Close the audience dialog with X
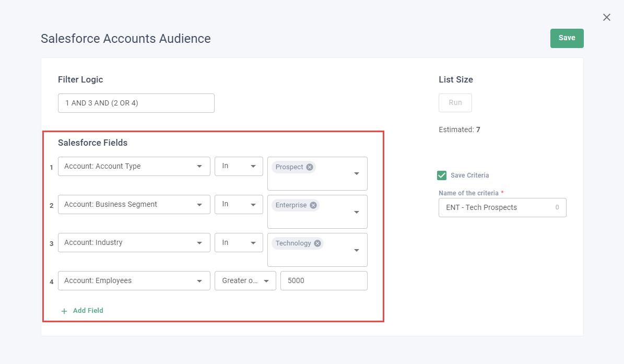 pyautogui.click(x=606, y=17)
